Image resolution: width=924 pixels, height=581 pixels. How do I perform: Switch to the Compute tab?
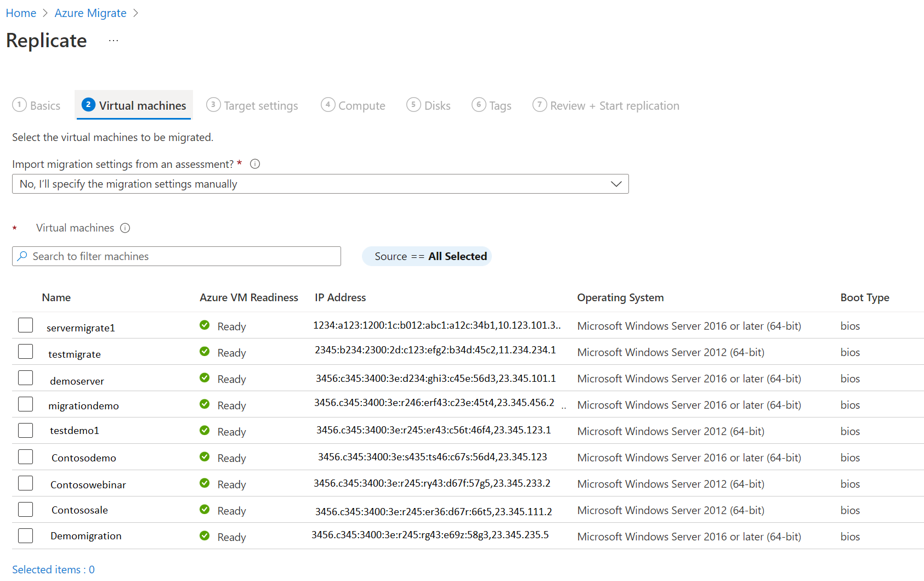[354, 105]
